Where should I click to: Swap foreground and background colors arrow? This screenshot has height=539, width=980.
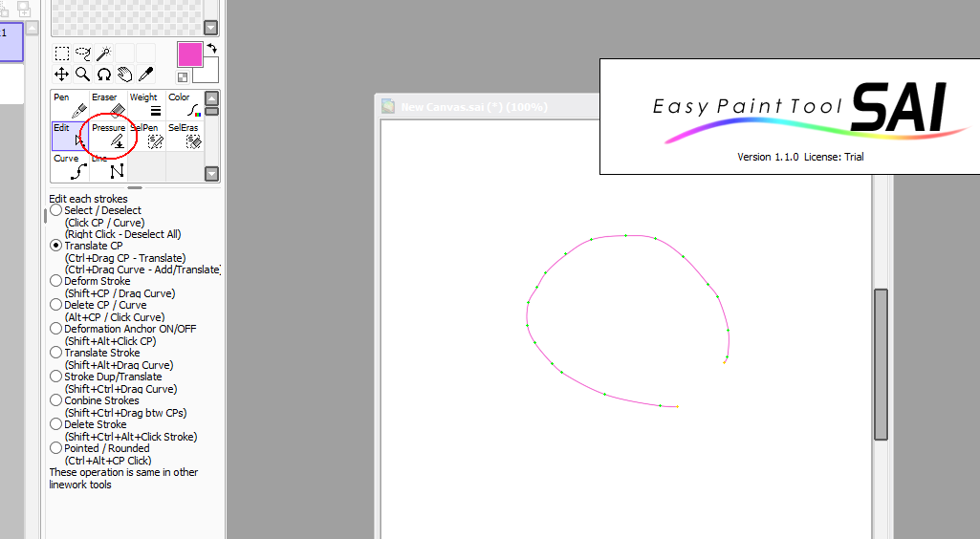coord(212,48)
